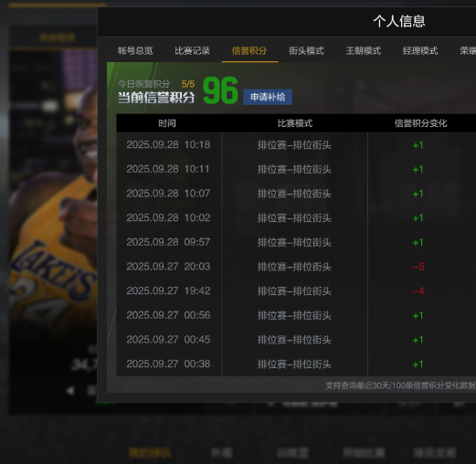Click the 19:42 record showing -4
This screenshot has height=464, width=476.
[296, 291]
